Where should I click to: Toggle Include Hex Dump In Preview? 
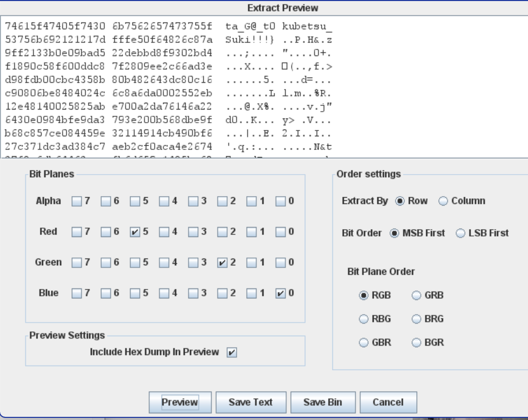coord(231,352)
